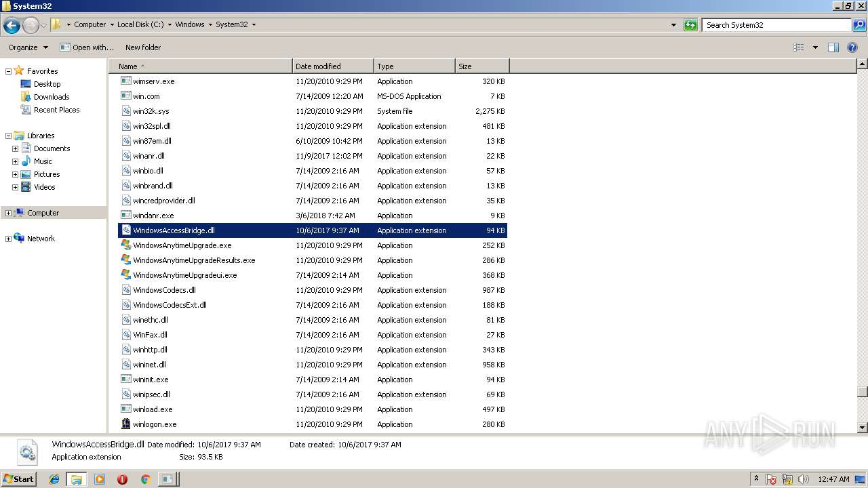Expand the Network node
The width and height of the screenshot is (868, 488).
(8, 239)
